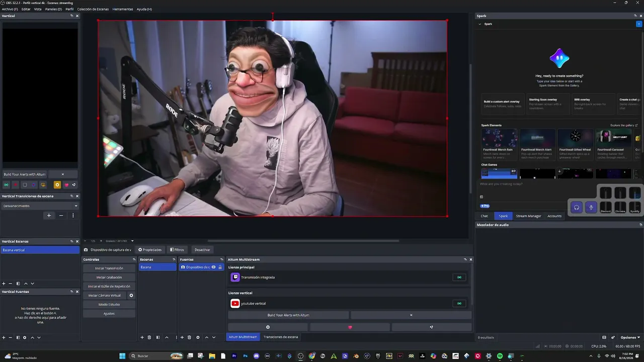Screen dimensions: 644x362
Task: Click the Windows taskbar Buscar search box
Action: [x=156, y=356]
